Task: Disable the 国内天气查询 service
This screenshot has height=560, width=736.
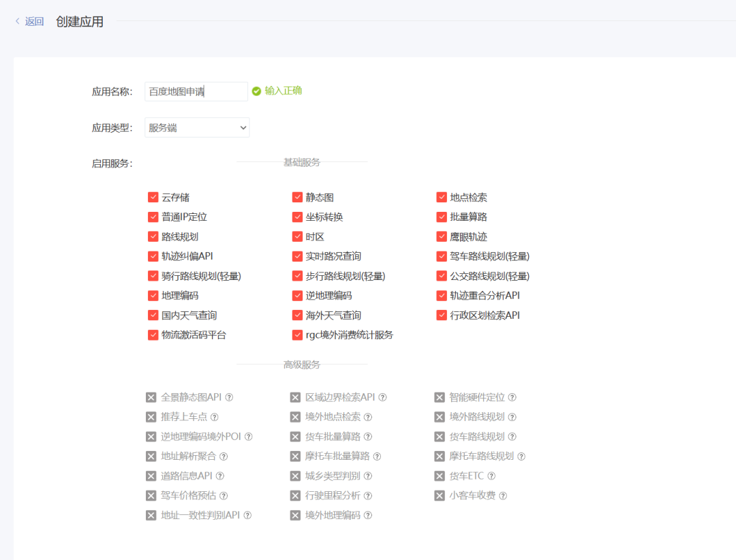Action: click(153, 315)
